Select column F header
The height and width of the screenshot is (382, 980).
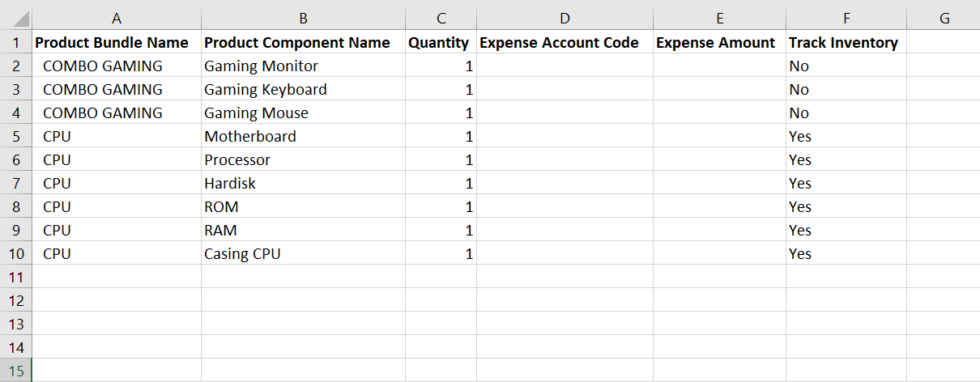pos(846,19)
